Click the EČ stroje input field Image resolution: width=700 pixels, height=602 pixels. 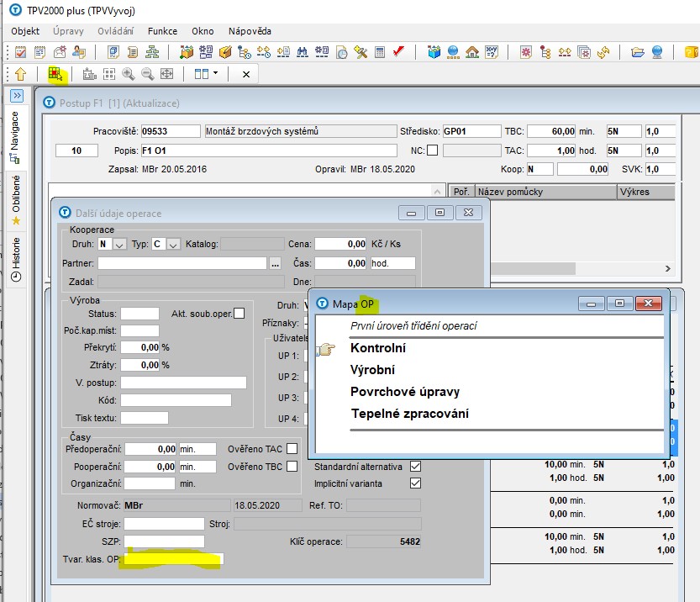pos(164,524)
